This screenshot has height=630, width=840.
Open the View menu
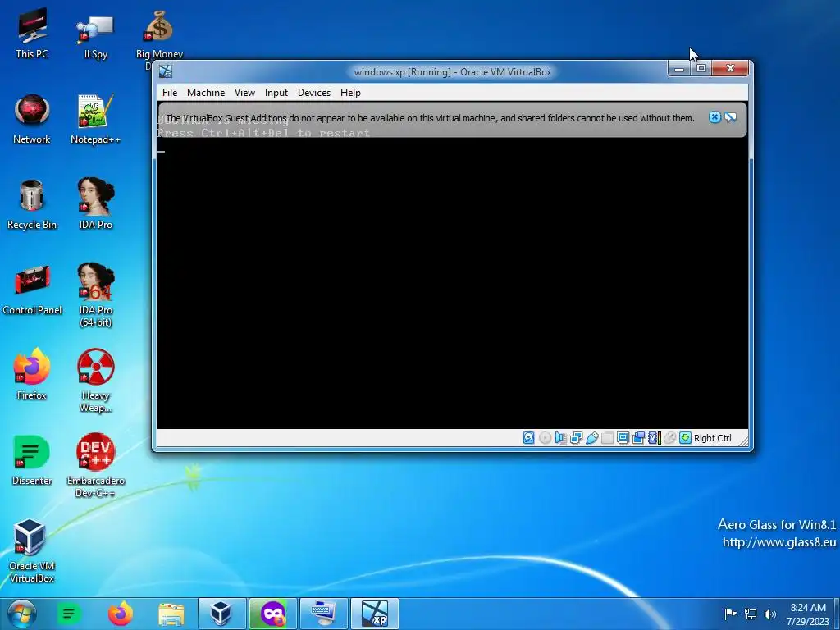tap(244, 93)
